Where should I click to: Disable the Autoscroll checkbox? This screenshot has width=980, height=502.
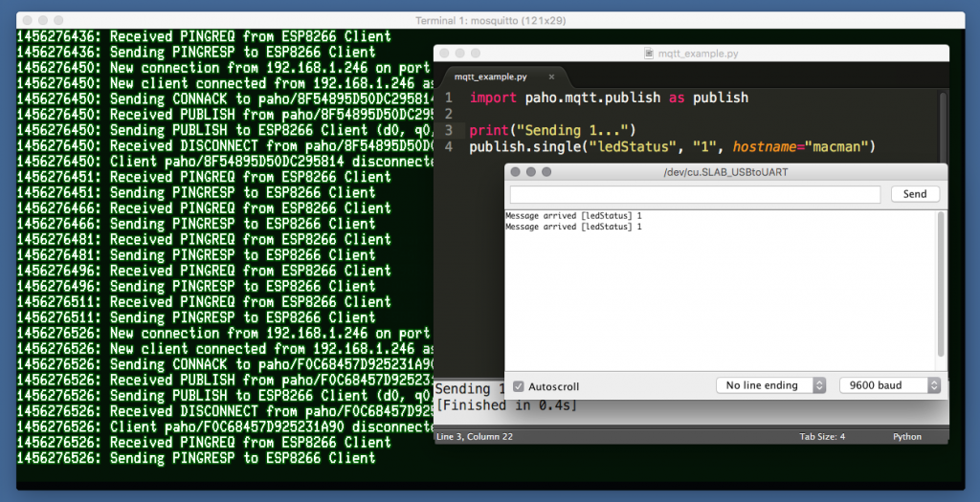click(x=519, y=386)
